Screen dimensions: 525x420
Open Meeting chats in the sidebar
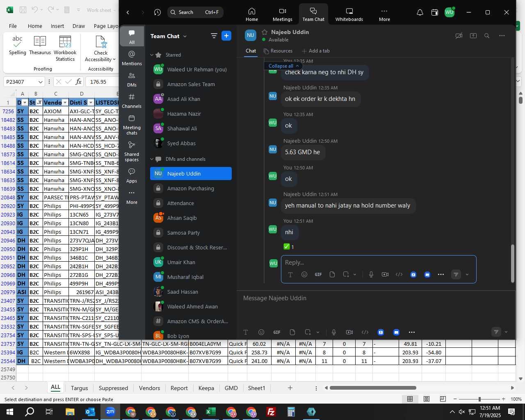[132, 125]
